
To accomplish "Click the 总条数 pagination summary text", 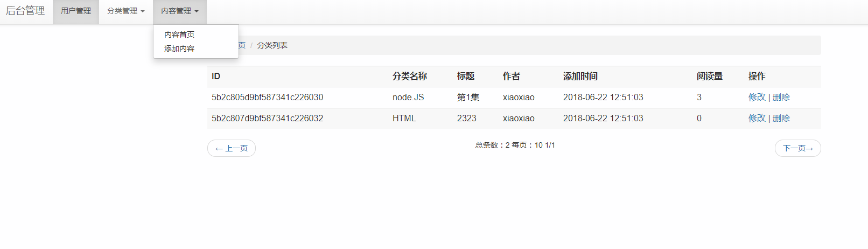I will point(515,145).
